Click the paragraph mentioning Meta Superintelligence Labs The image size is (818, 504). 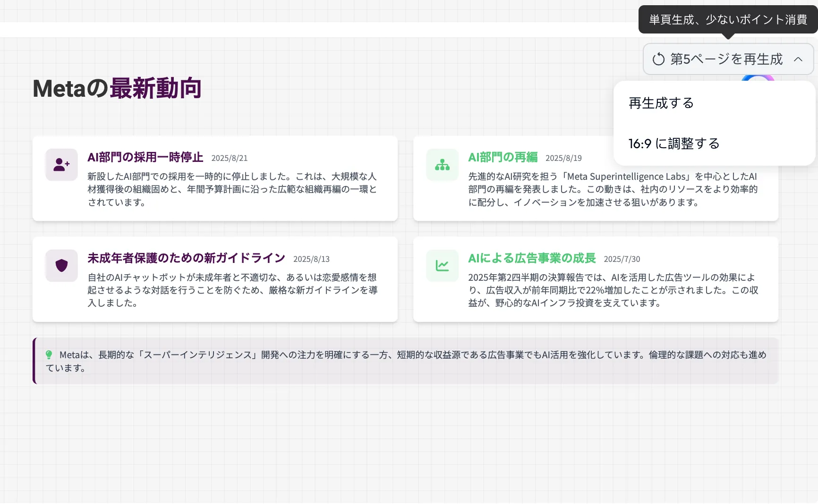(613, 189)
